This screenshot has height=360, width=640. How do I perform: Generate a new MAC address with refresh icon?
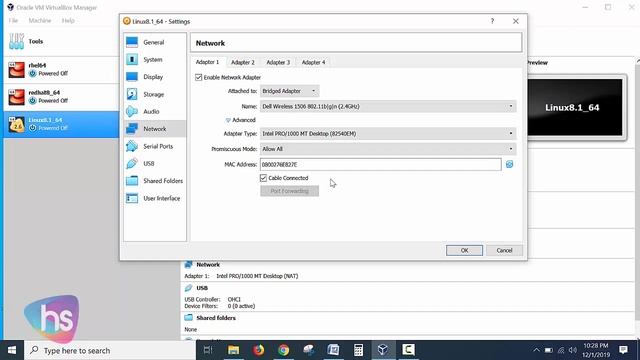tap(509, 164)
